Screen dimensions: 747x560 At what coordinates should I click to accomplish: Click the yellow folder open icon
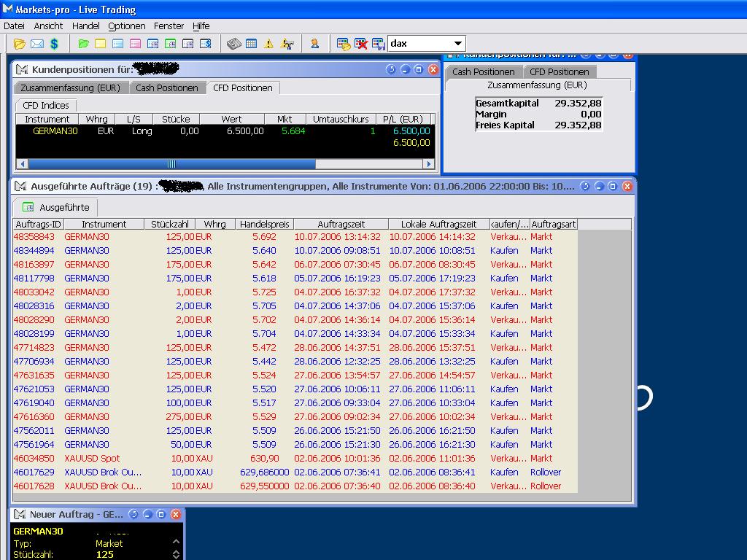tap(20, 44)
